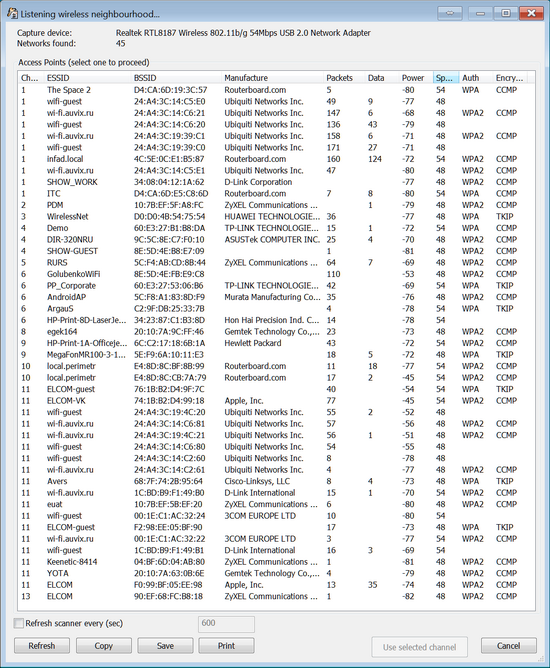Click the Manufacture column header
This screenshot has width=550, height=668.
(272, 78)
